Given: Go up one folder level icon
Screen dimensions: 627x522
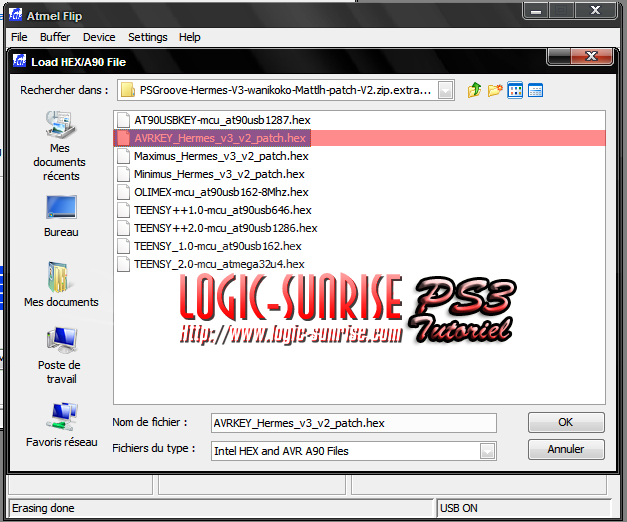Looking at the screenshot, I should tap(474, 90).
